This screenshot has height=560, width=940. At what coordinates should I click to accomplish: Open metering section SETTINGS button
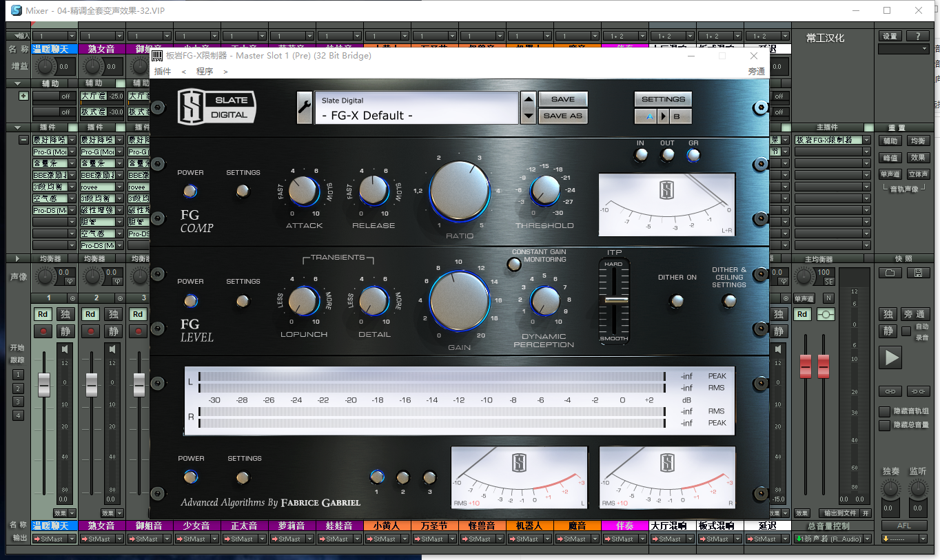point(243,477)
